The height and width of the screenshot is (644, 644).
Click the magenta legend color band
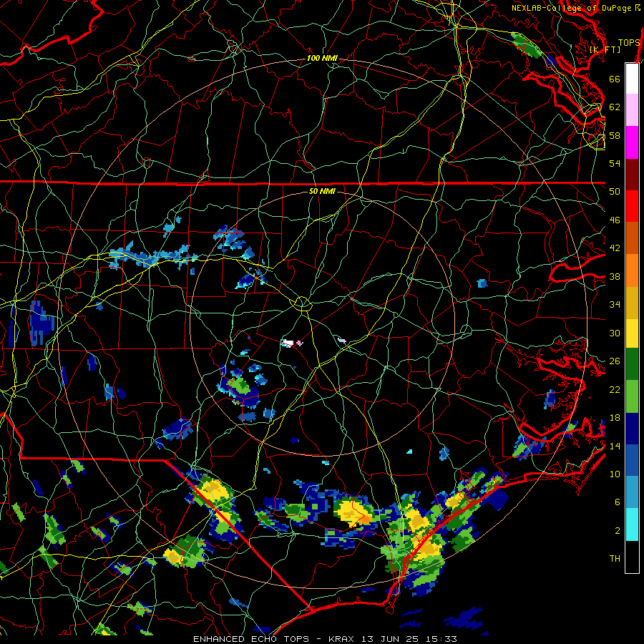(632, 142)
